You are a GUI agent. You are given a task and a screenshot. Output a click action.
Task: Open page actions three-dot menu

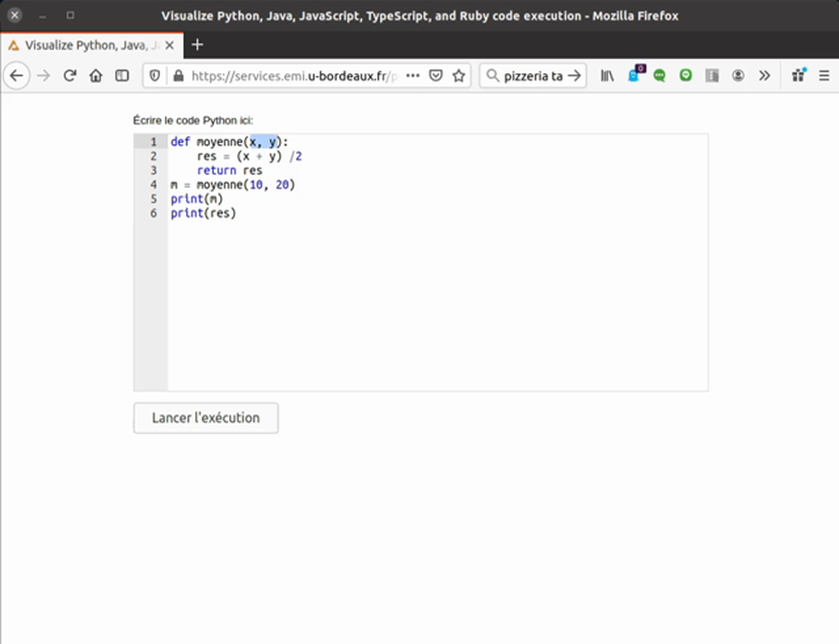(x=412, y=76)
